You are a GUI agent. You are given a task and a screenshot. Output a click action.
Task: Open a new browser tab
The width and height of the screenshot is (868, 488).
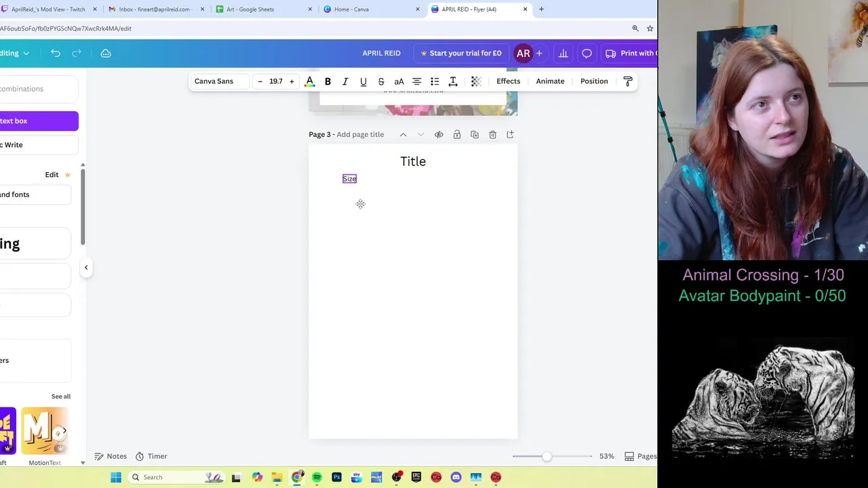(x=541, y=9)
